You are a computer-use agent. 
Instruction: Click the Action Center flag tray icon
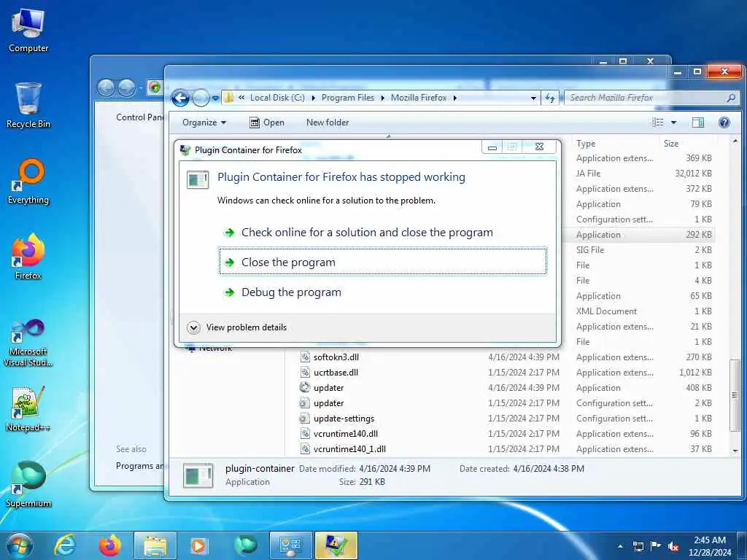pos(656,546)
